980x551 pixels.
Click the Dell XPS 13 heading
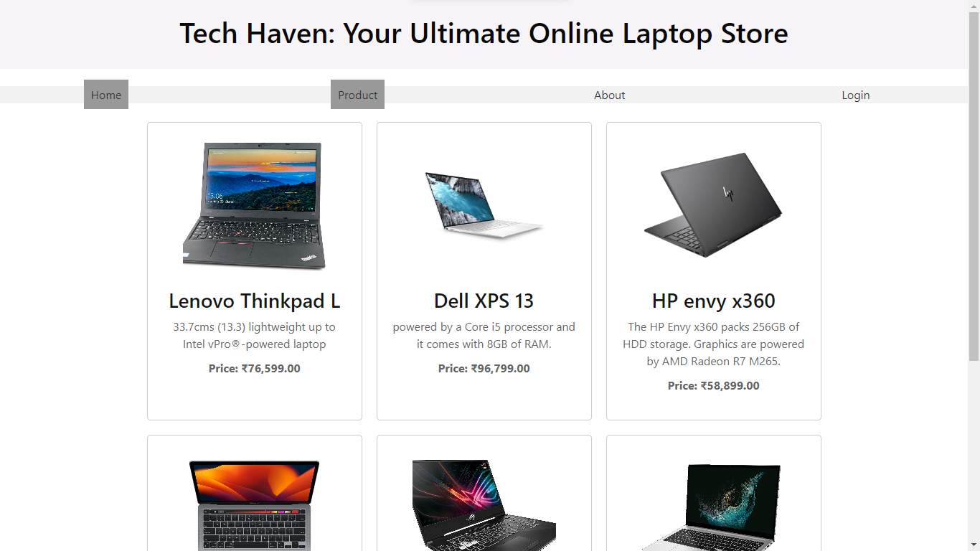click(x=484, y=301)
